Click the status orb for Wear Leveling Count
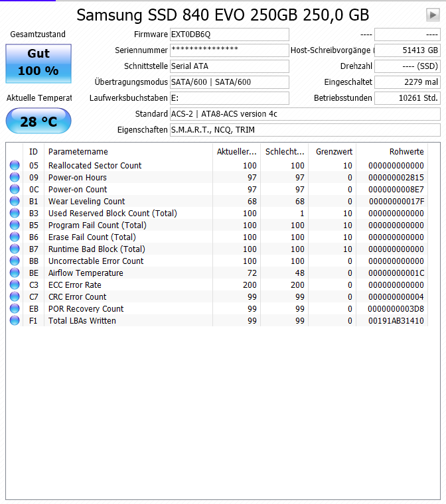 (x=15, y=201)
